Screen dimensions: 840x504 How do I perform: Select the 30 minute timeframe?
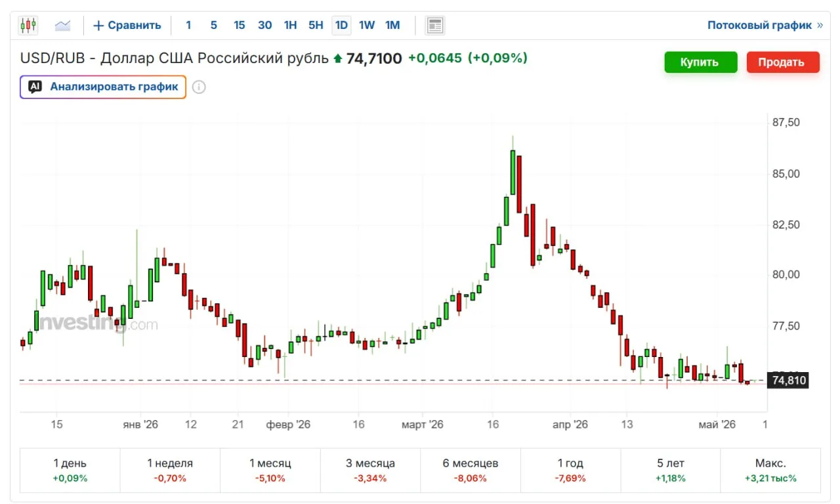265,26
